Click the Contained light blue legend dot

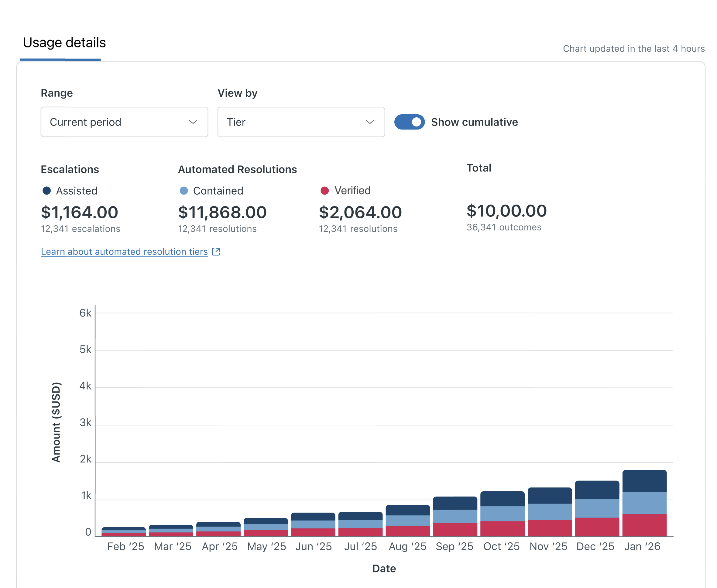pyautogui.click(x=184, y=191)
